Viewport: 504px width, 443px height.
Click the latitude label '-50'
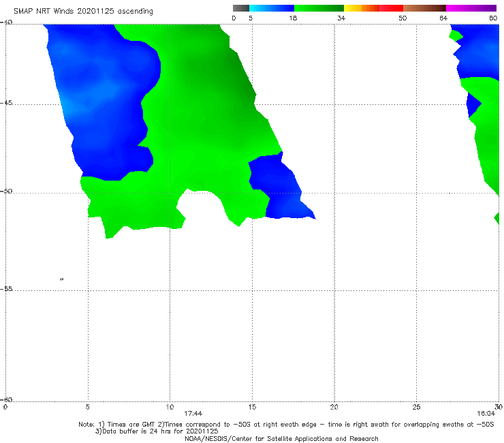click(6, 191)
